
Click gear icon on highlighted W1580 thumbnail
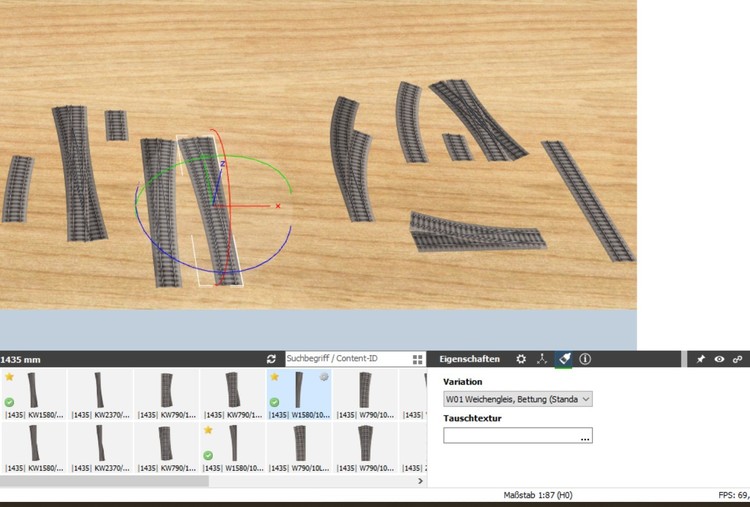(x=324, y=377)
